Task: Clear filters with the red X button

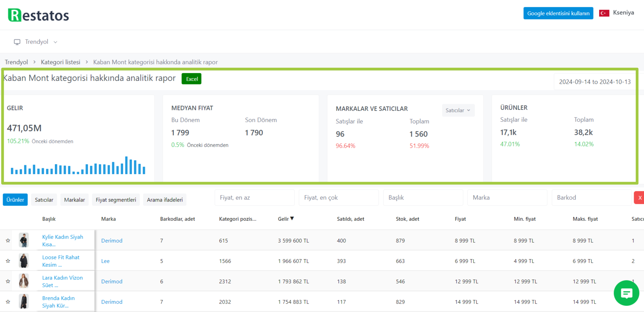Action: (639, 198)
